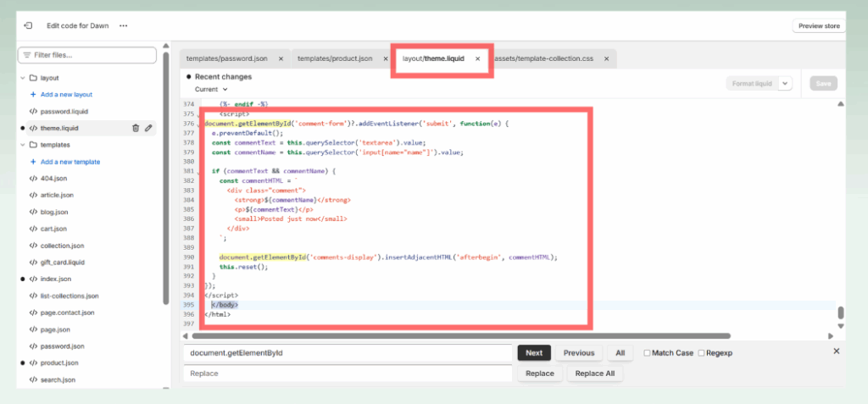
Task: Click Previous in the find bar
Action: 579,353
